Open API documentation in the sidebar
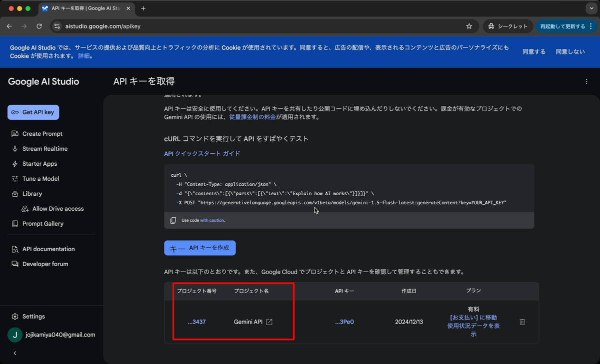This screenshot has width=600, height=364. (x=48, y=249)
